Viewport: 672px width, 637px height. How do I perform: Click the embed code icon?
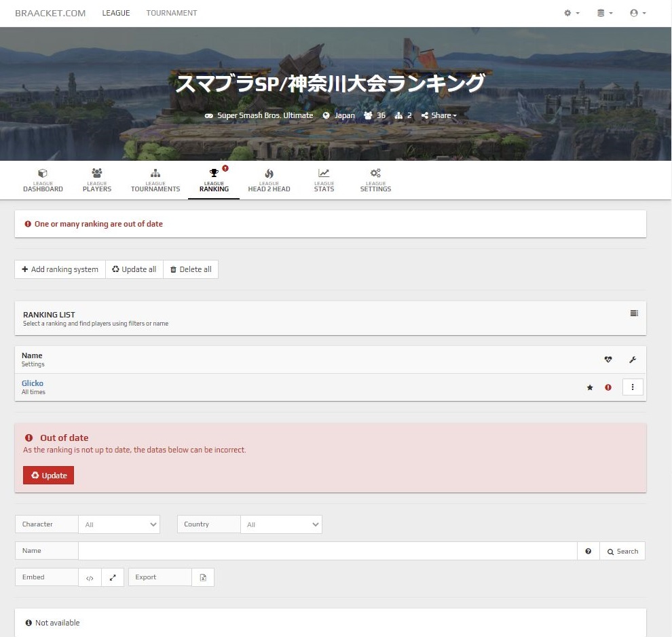coord(90,577)
